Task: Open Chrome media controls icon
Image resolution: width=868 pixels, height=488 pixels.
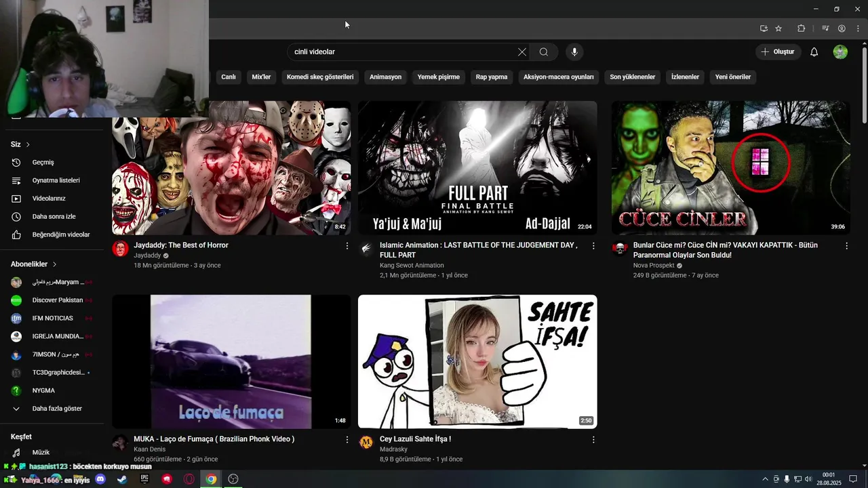Action: pos(825,28)
